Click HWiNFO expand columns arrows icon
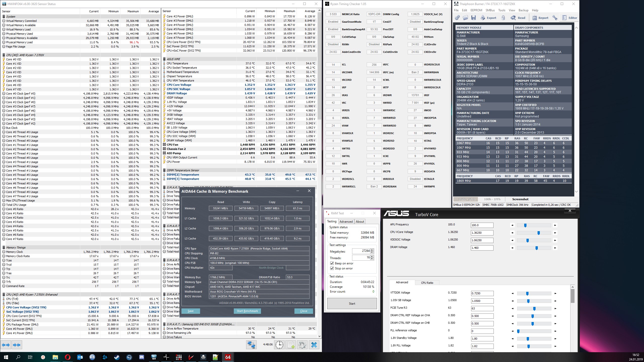Viewport: 644px width, 362px height. click(6, 345)
